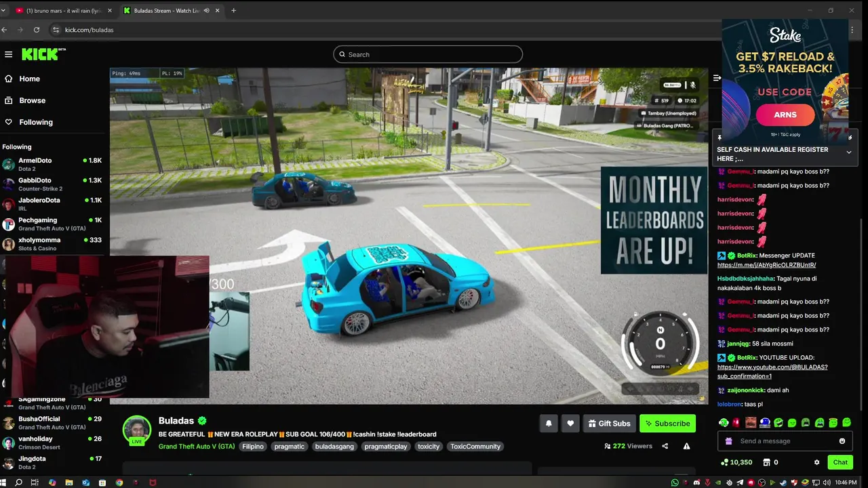Select the pragmaticplay tag

[386, 447]
